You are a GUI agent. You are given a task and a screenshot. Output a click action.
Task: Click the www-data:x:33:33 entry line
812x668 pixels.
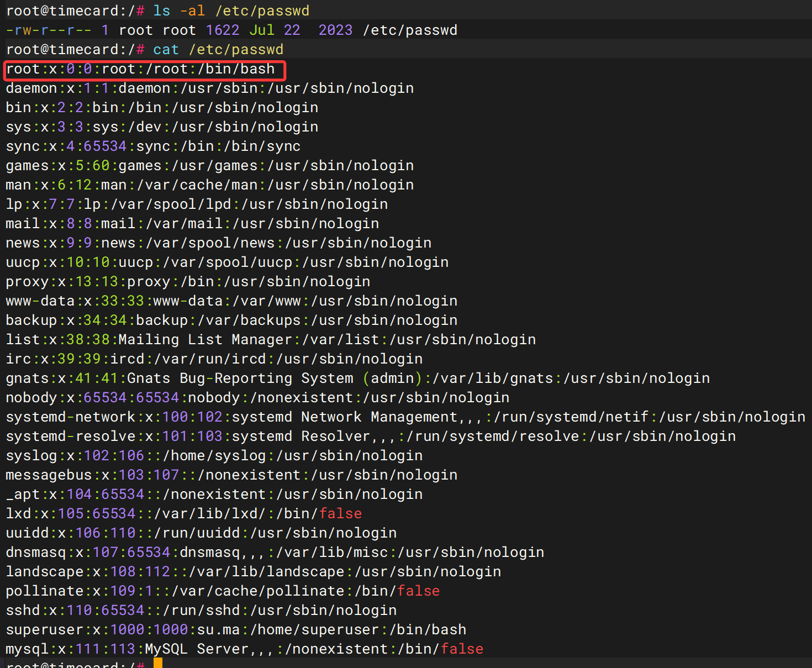(232, 301)
